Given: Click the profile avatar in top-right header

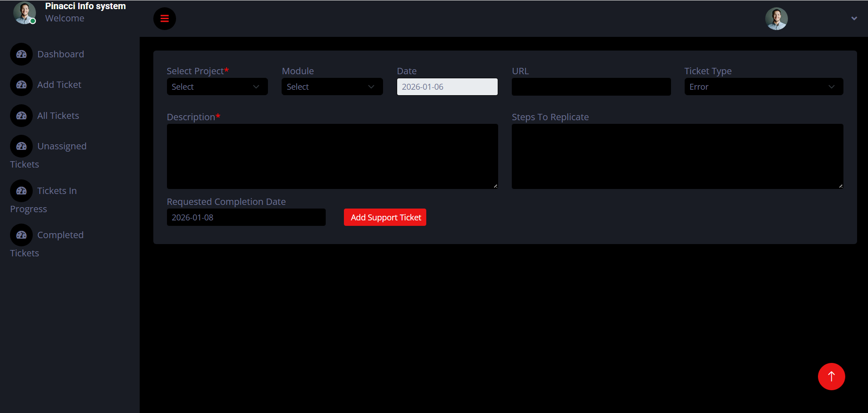Looking at the screenshot, I should click(776, 19).
